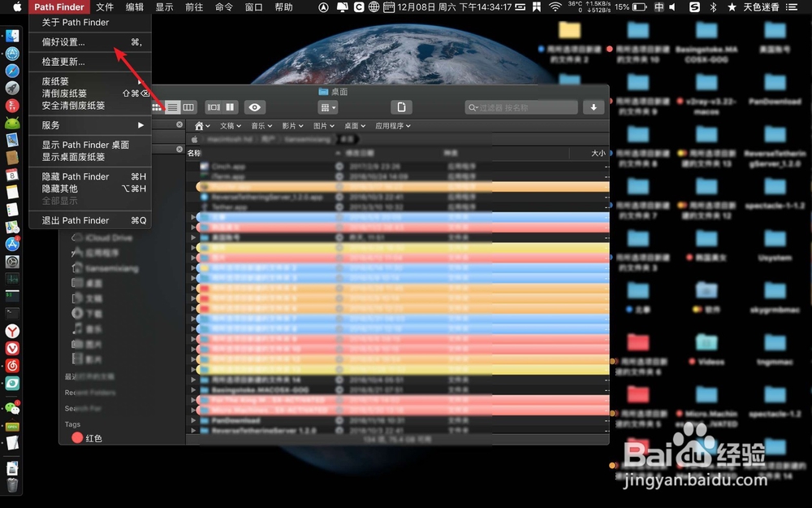
Task: Expand the 服务 submenu
Action: click(90, 125)
